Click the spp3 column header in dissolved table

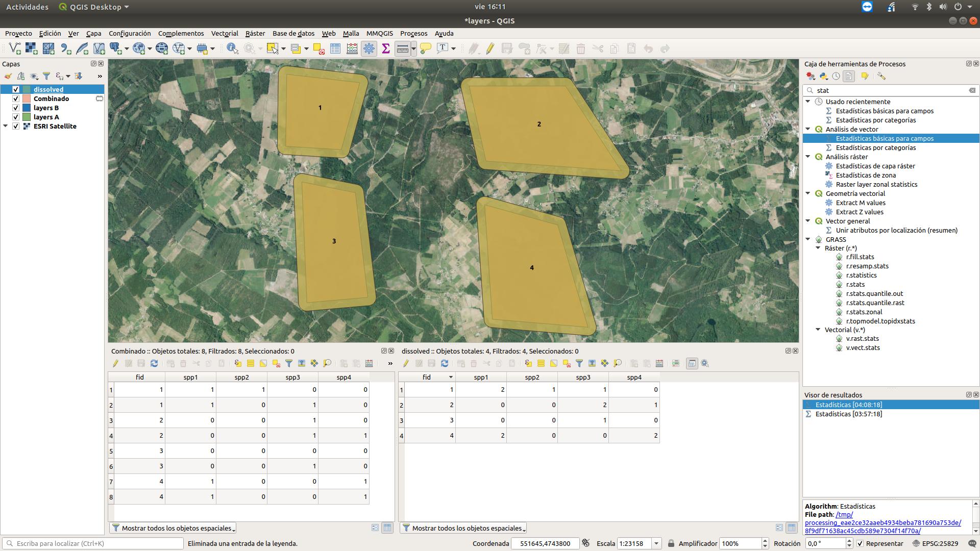click(x=583, y=377)
